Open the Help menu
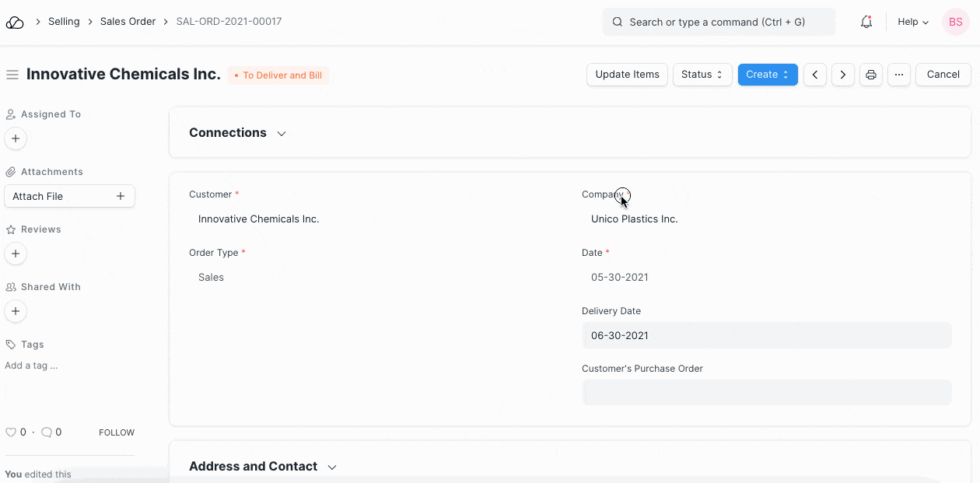 (913, 22)
